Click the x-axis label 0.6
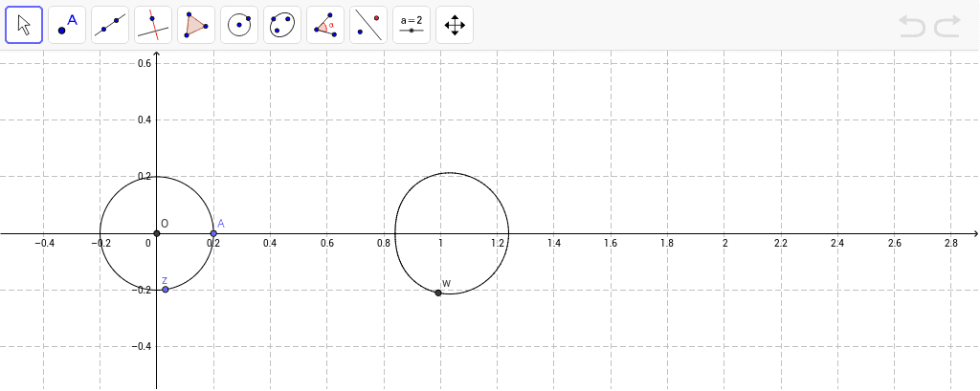The image size is (980, 391). pyautogui.click(x=327, y=244)
